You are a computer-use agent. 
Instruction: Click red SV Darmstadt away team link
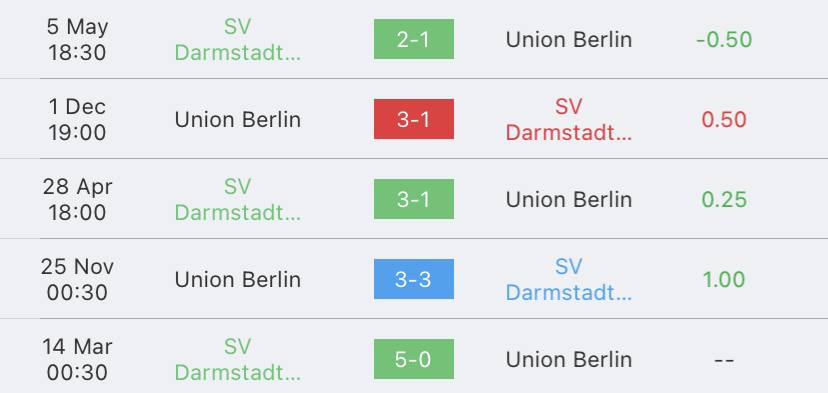tap(569, 119)
